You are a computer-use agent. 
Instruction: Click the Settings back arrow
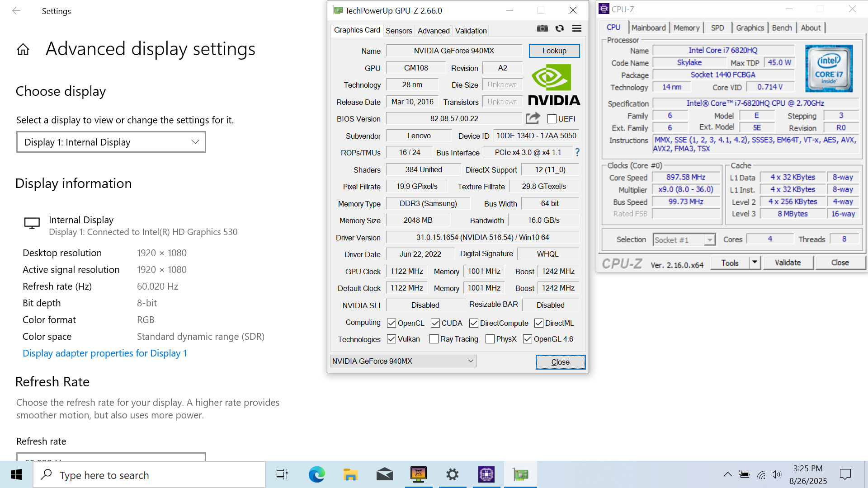(16, 11)
